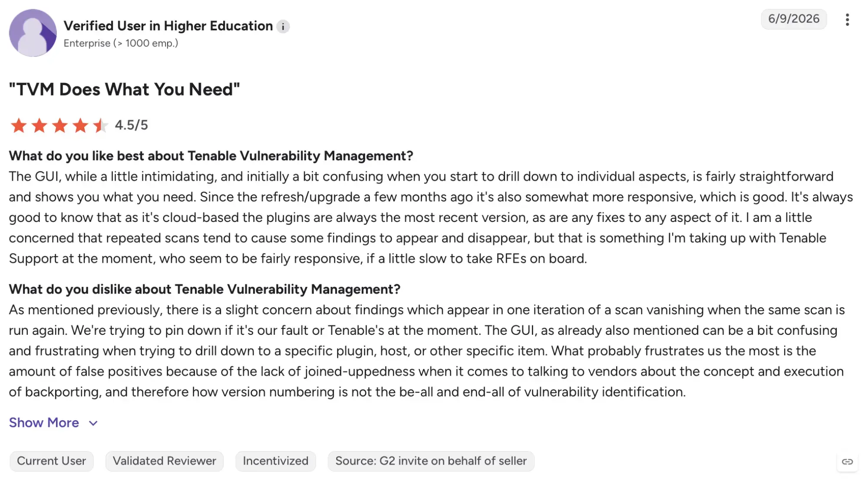Click the third rating star
This screenshot has height=485, width=868.
pyautogui.click(x=59, y=125)
